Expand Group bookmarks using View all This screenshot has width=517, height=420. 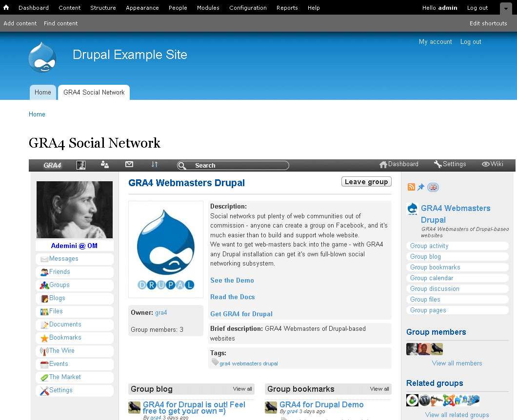tap(379, 389)
